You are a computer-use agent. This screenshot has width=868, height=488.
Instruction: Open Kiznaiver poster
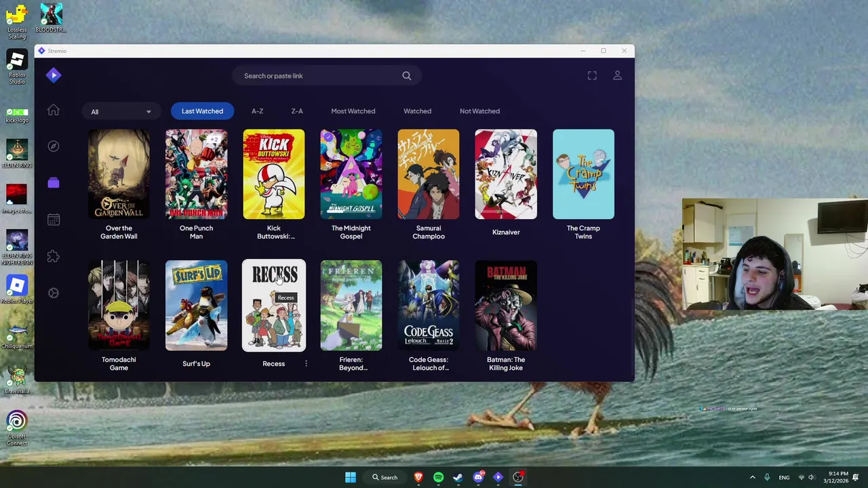[x=506, y=174]
